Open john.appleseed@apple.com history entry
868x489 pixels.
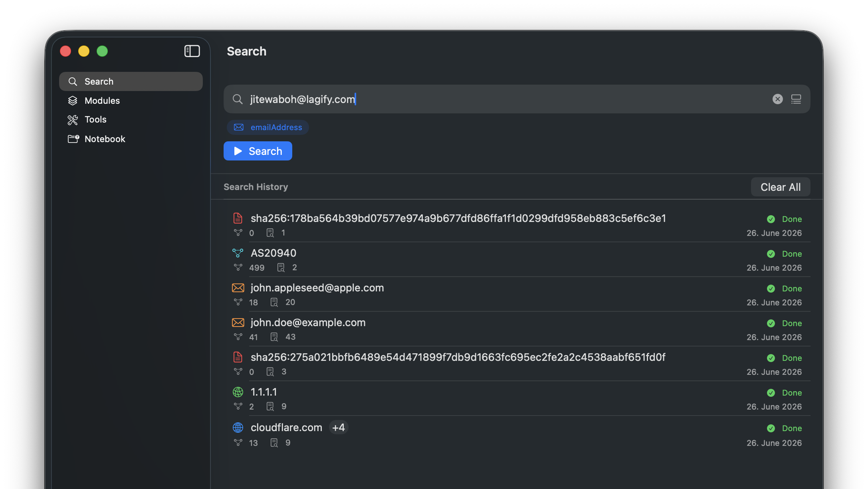pos(517,294)
